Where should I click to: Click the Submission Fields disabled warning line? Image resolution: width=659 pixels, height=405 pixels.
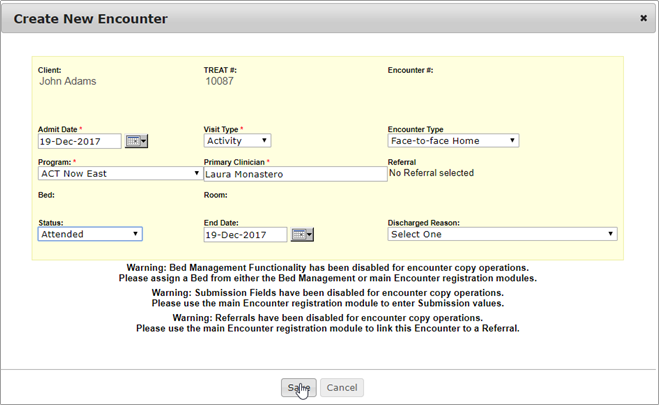(327, 292)
